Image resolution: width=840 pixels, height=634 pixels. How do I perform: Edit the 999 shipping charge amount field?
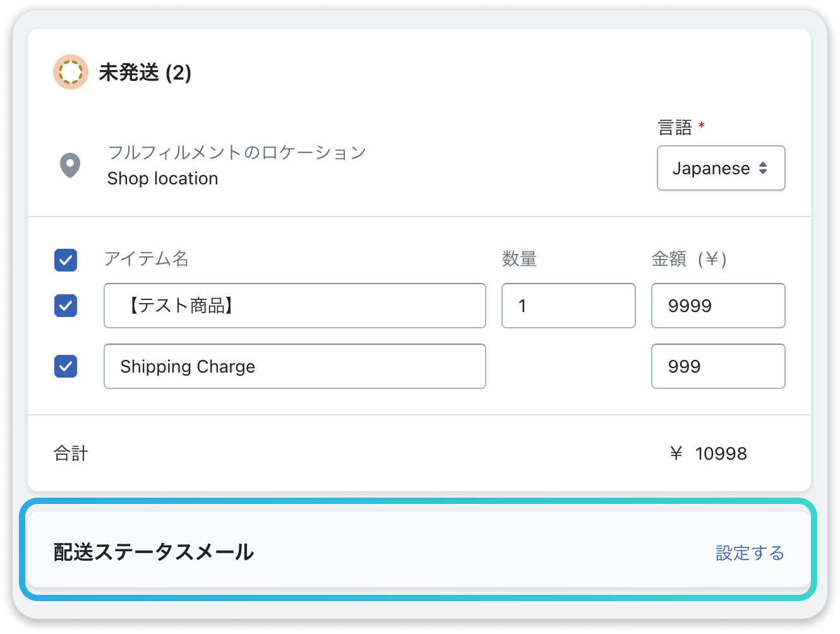point(717,366)
